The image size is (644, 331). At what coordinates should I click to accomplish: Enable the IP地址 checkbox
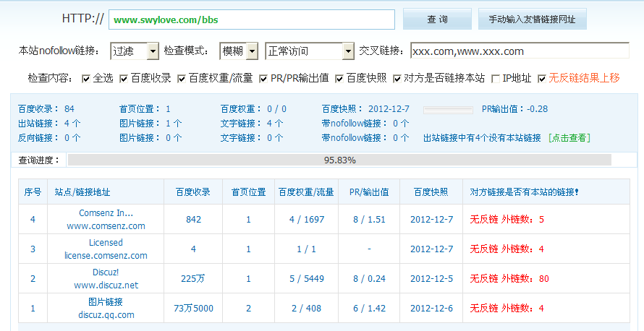(x=496, y=78)
